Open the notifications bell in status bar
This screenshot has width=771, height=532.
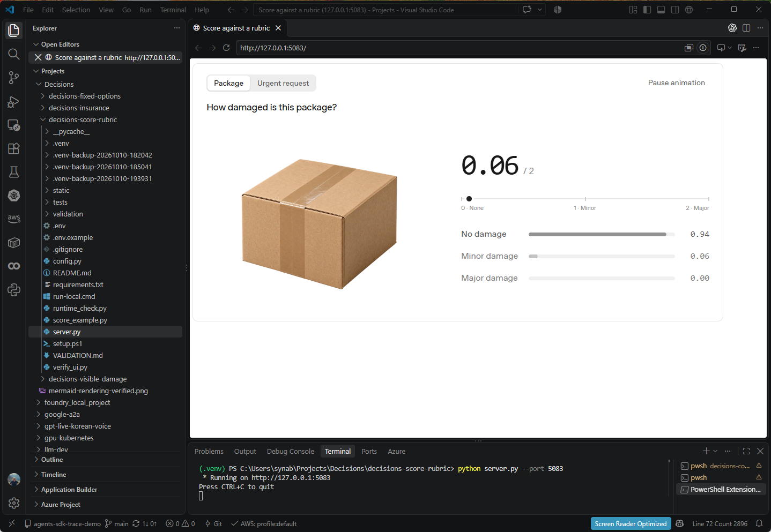pyautogui.click(x=759, y=523)
